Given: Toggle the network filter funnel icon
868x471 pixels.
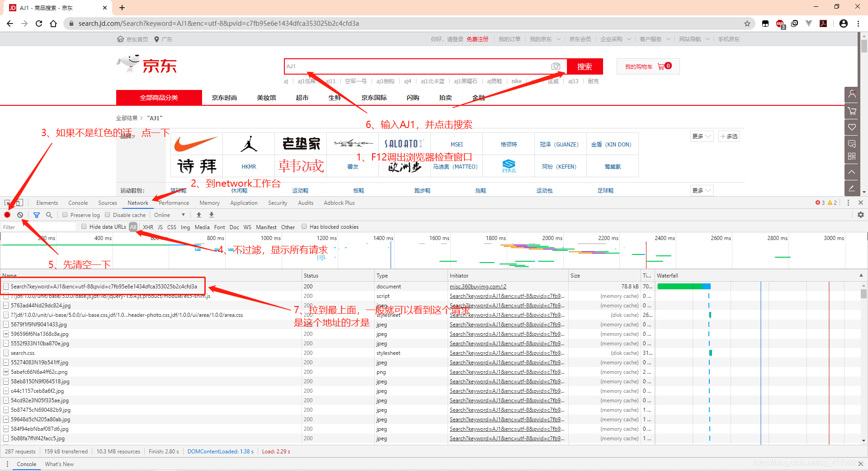Looking at the screenshot, I should click(37, 215).
